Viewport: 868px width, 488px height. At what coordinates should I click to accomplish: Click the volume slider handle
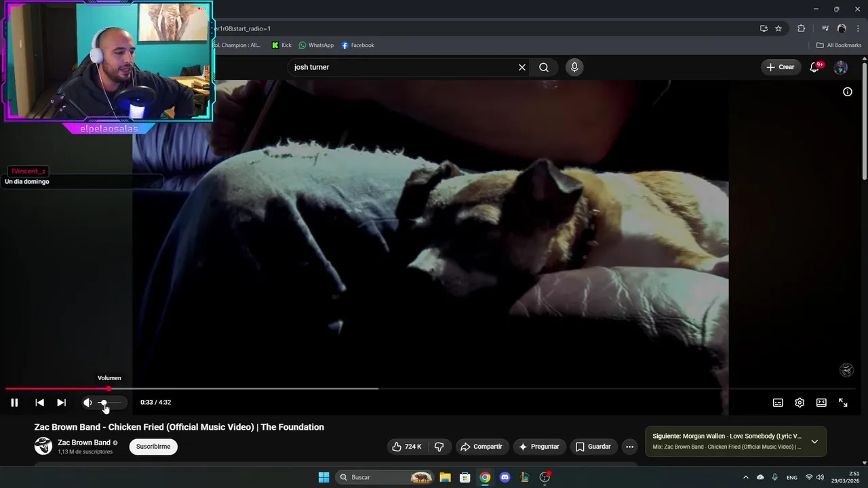point(103,403)
